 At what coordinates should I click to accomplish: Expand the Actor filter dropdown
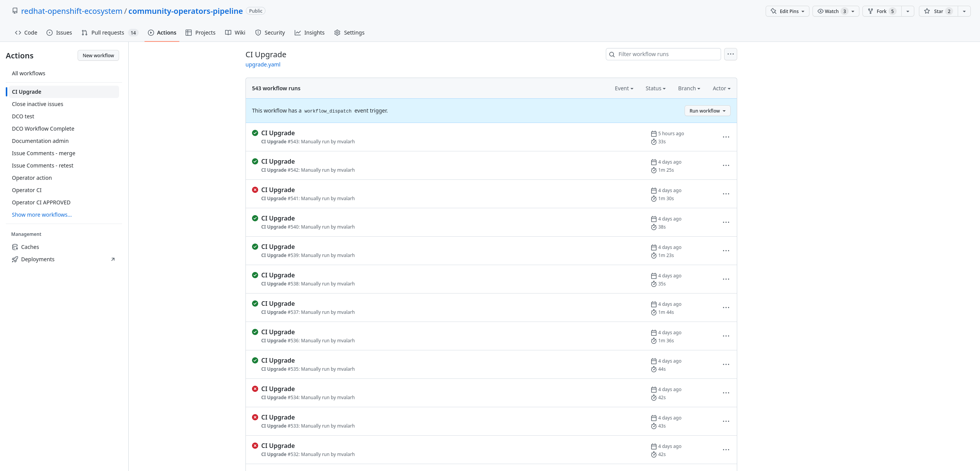pyautogui.click(x=721, y=88)
